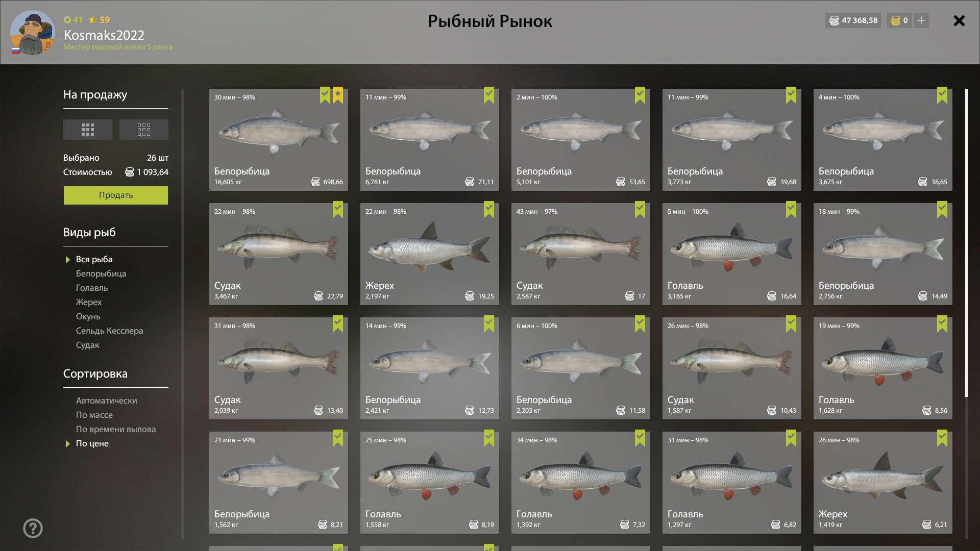Click the plus icon to add gold
980x551 pixels.
(921, 20)
